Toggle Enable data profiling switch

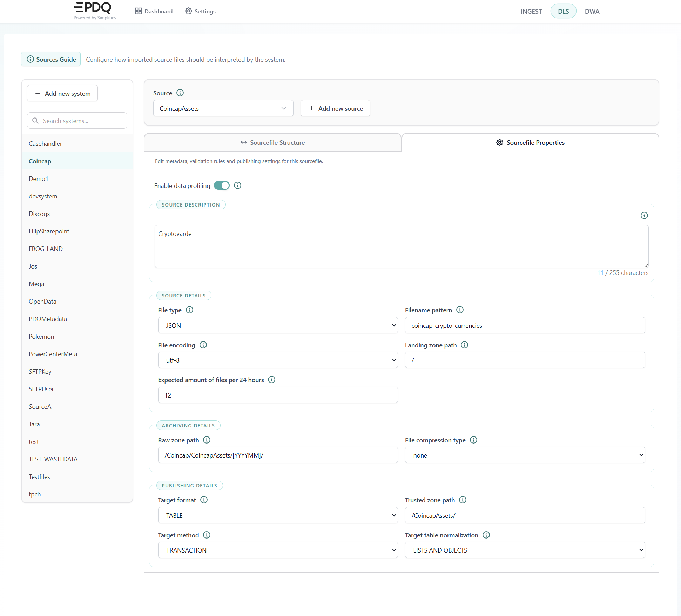(222, 185)
